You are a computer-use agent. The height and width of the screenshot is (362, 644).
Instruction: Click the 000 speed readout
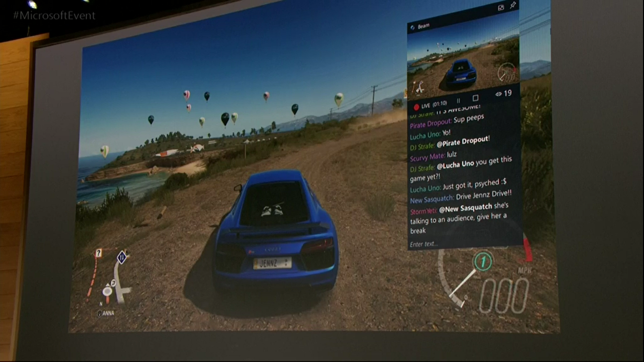[504, 296]
